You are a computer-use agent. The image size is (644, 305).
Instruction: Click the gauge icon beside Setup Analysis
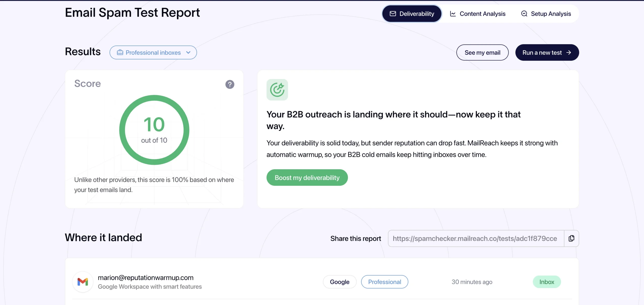pyautogui.click(x=524, y=14)
